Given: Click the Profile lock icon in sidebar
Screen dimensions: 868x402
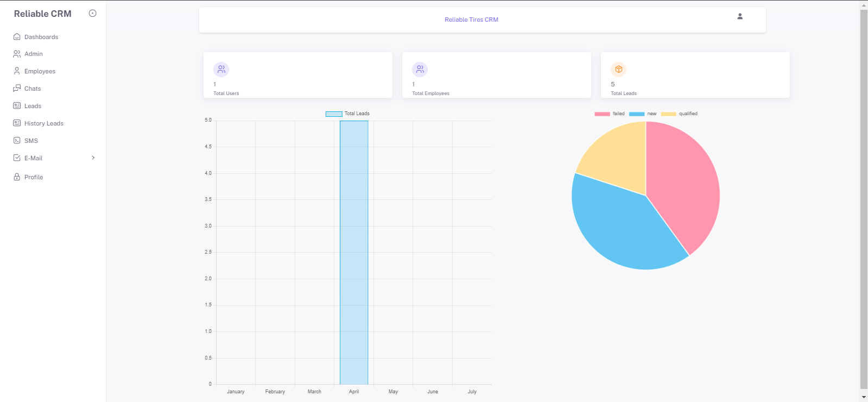Looking at the screenshot, I should pyautogui.click(x=17, y=177).
